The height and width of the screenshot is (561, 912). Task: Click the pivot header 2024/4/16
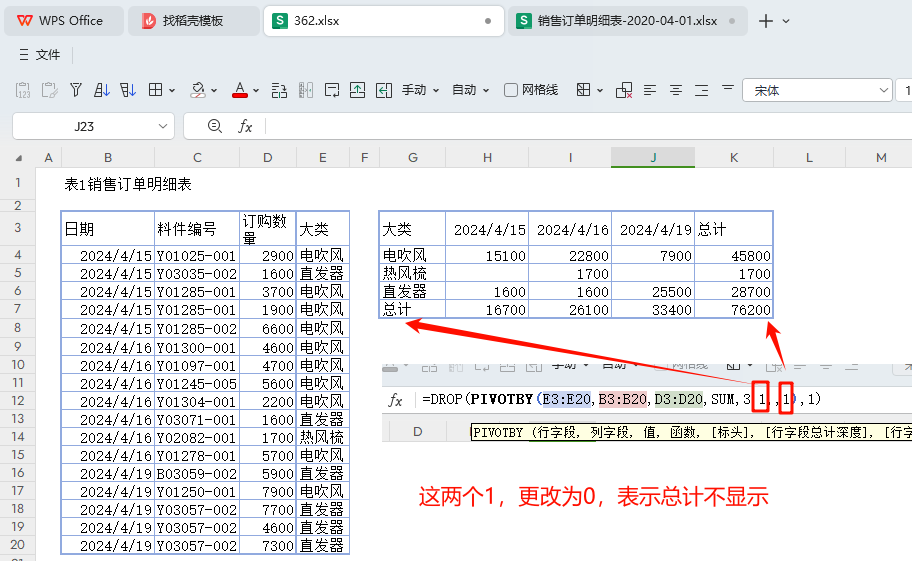(x=570, y=229)
